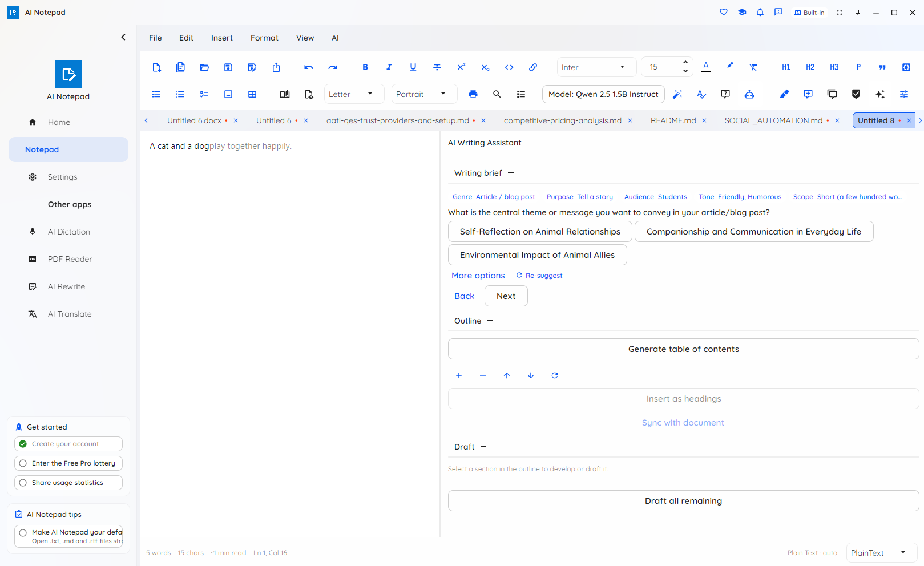924x566 pixels.
Task: Apply superscript formatting
Action: (461, 67)
